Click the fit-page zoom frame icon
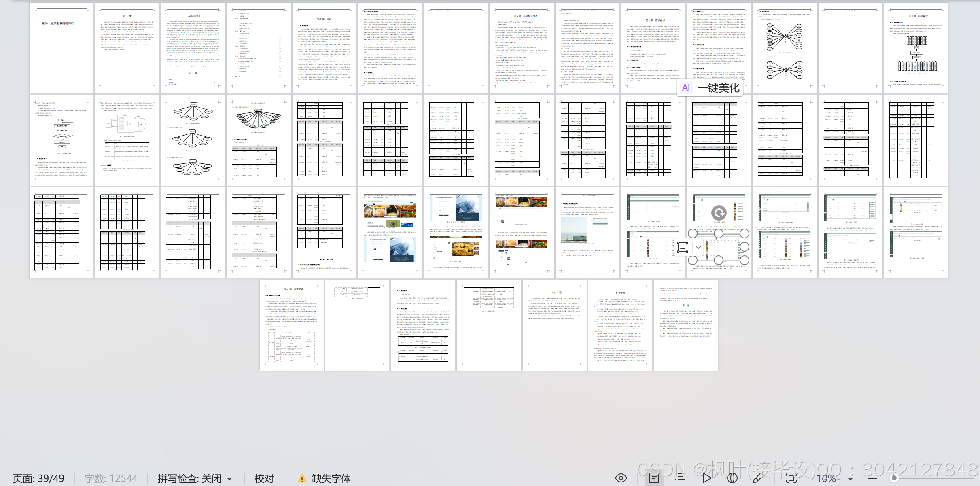Viewport: 980px width, 486px height. click(791, 478)
